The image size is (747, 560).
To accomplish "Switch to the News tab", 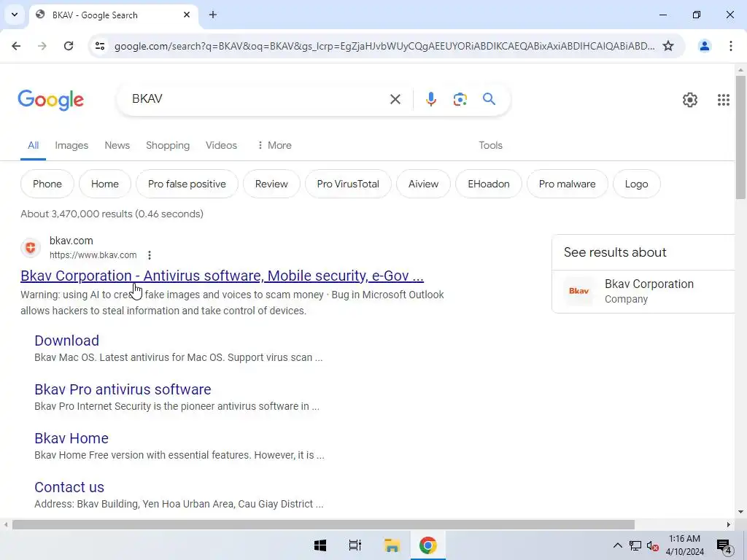I will pyautogui.click(x=117, y=145).
